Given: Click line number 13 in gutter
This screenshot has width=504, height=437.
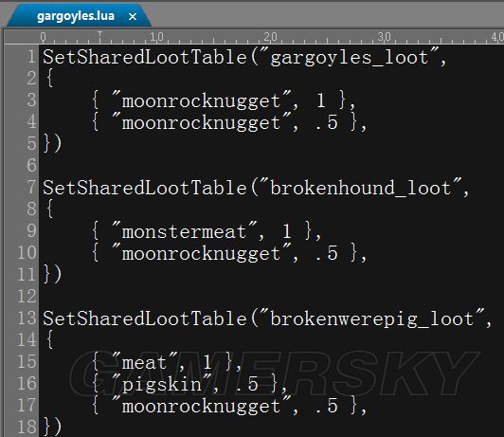Looking at the screenshot, I should [x=27, y=318].
